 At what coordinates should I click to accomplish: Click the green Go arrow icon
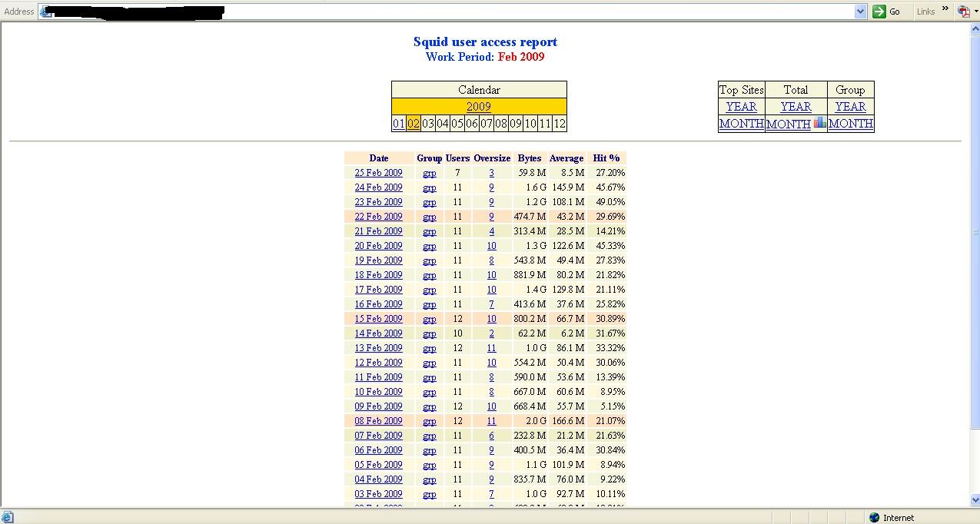pyautogui.click(x=879, y=12)
